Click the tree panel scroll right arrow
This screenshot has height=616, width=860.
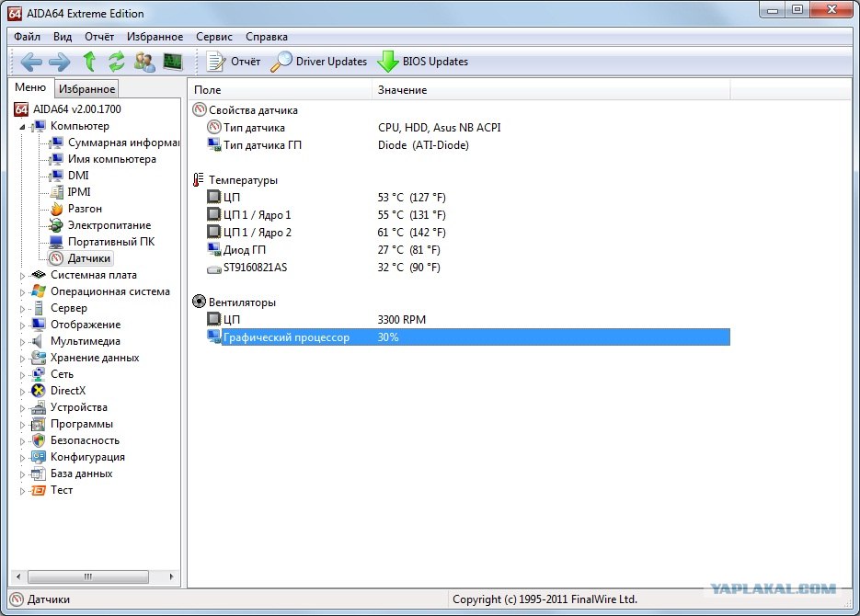click(x=171, y=576)
